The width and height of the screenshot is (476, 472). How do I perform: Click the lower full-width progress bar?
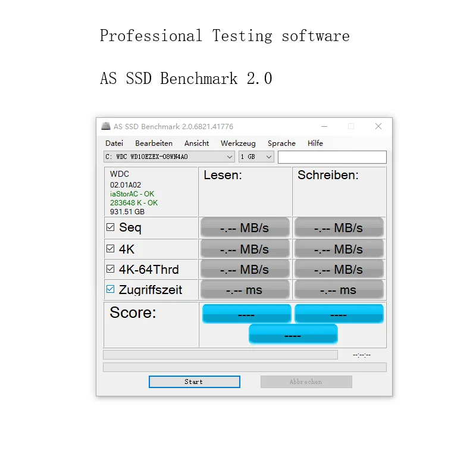tap(245, 367)
